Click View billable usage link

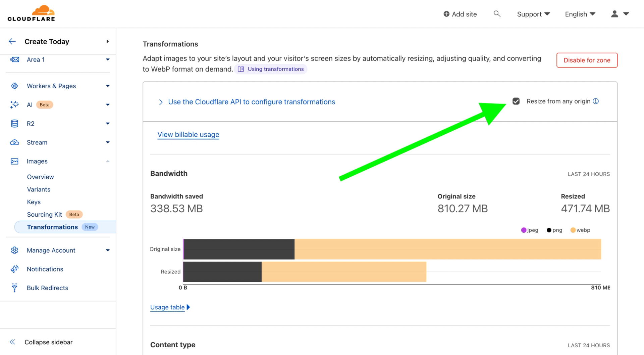(188, 134)
